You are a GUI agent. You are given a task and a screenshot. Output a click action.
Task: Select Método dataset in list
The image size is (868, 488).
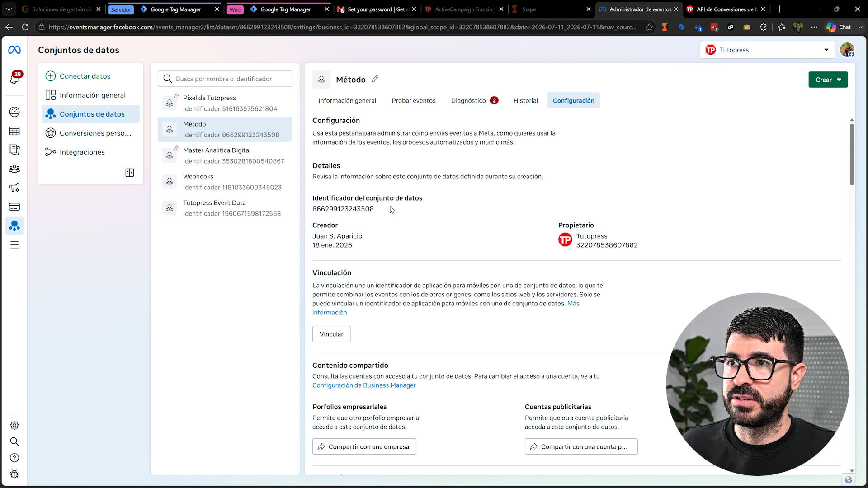(225, 129)
